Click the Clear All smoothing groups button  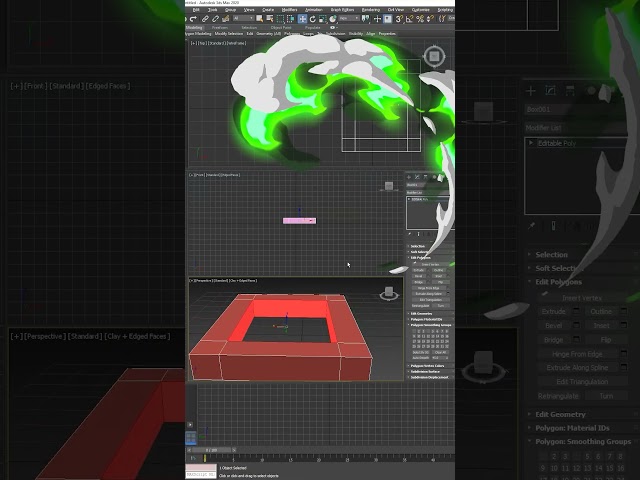pyautogui.click(x=441, y=352)
